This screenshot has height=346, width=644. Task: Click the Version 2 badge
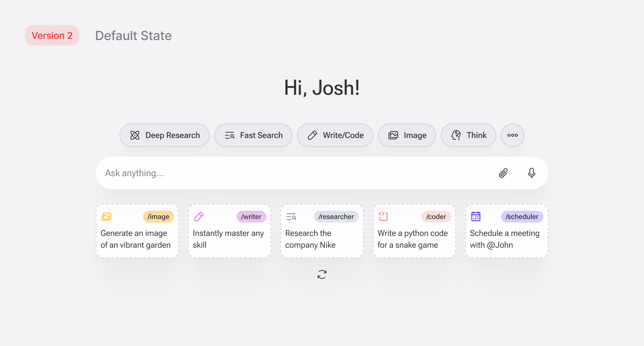[52, 35]
